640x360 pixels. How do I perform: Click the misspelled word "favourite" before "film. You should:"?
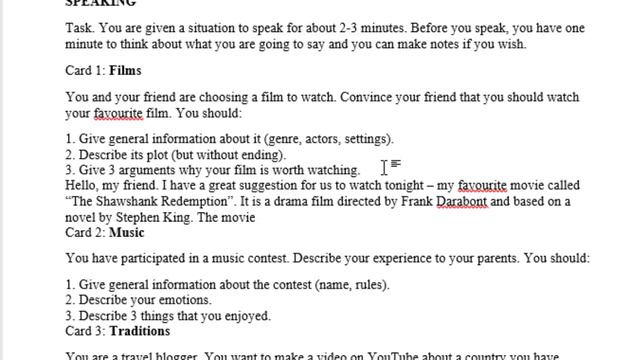pos(118,113)
